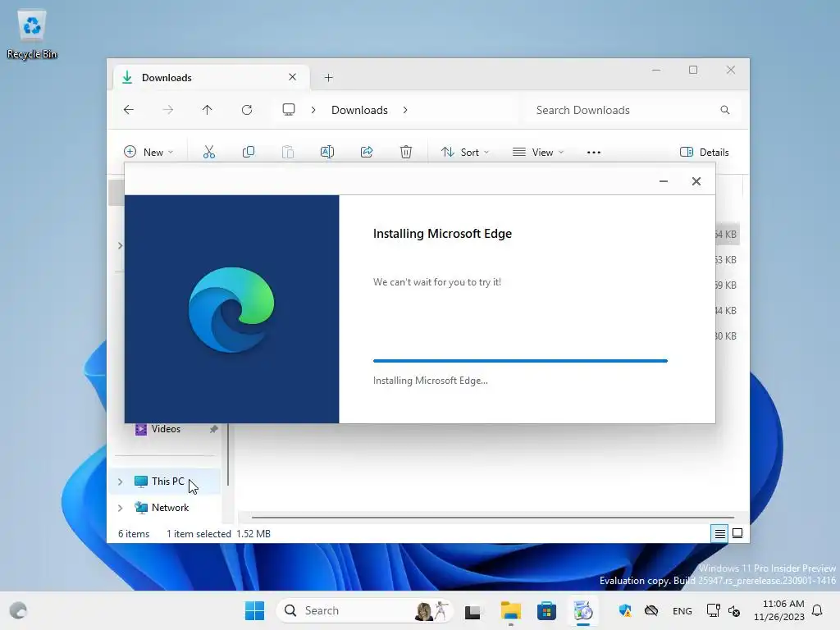Select Videos in the navigation pane
Viewport: 840px width, 630px height.
[166, 429]
